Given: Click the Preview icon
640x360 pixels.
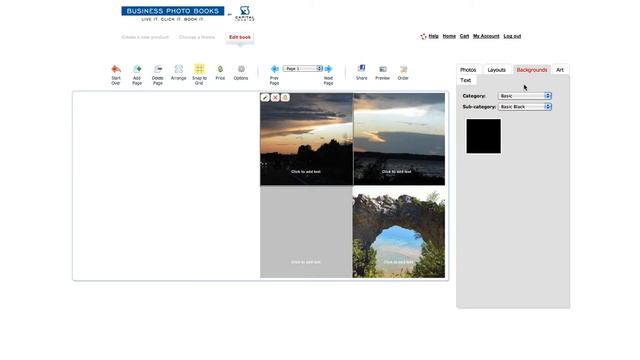Looking at the screenshot, I should (382, 69).
